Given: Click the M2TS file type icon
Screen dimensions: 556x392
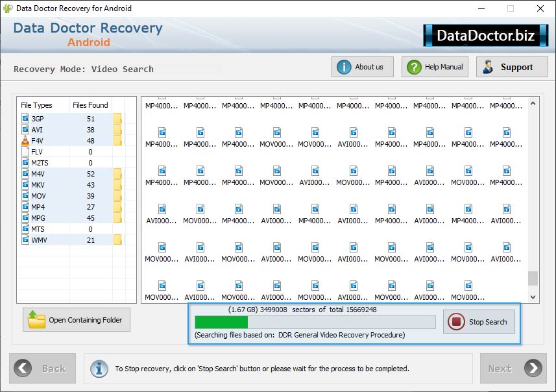Looking at the screenshot, I should pyautogui.click(x=25, y=162).
